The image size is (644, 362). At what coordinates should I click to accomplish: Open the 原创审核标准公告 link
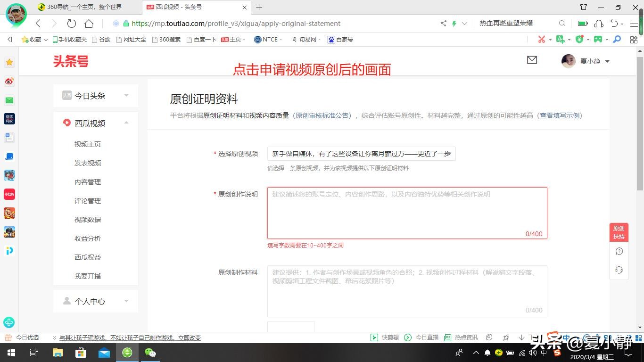tap(323, 115)
